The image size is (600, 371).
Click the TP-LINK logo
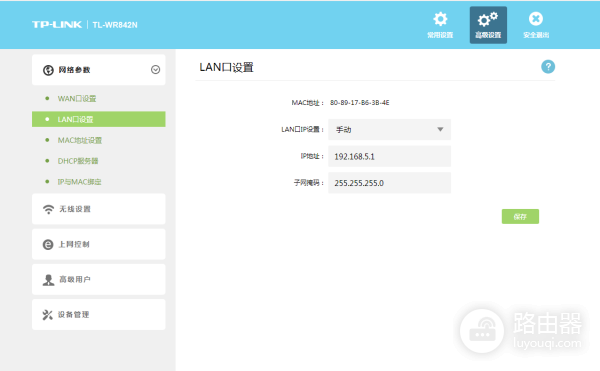pyautogui.click(x=57, y=25)
